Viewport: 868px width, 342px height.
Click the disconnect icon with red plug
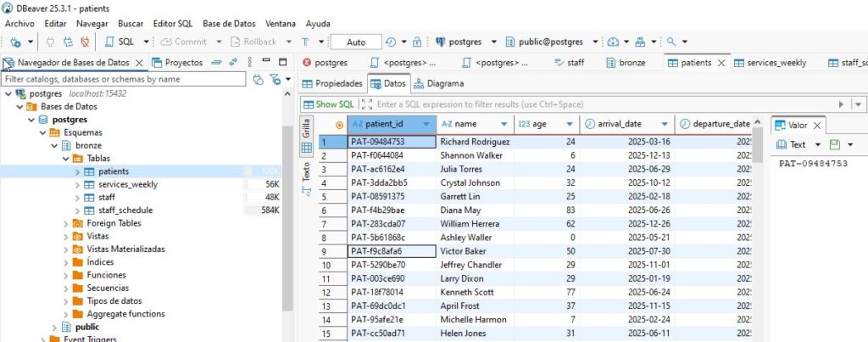[x=84, y=42]
